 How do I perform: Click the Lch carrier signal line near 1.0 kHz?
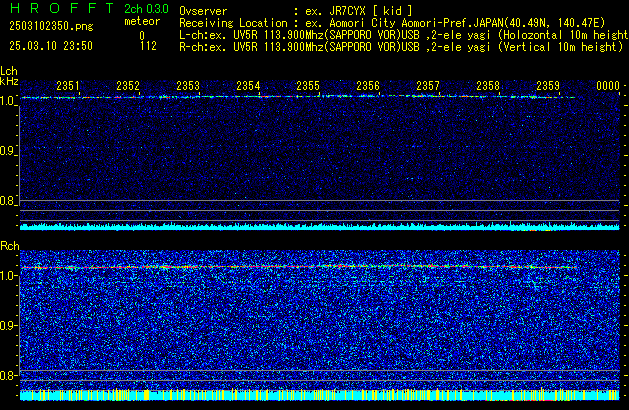[298, 97]
